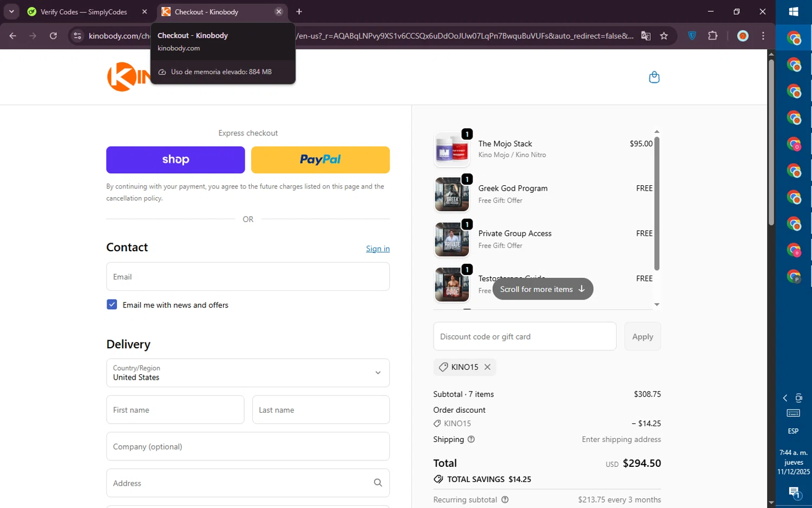812x508 pixels.
Task: Click the Address input field
Action: click(248, 483)
